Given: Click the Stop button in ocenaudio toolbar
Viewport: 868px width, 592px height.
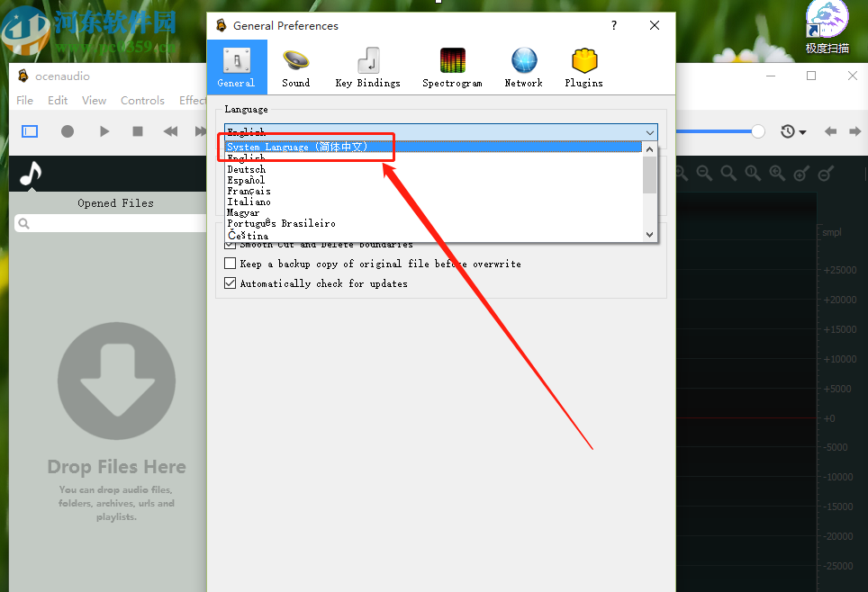Looking at the screenshot, I should 138,131.
